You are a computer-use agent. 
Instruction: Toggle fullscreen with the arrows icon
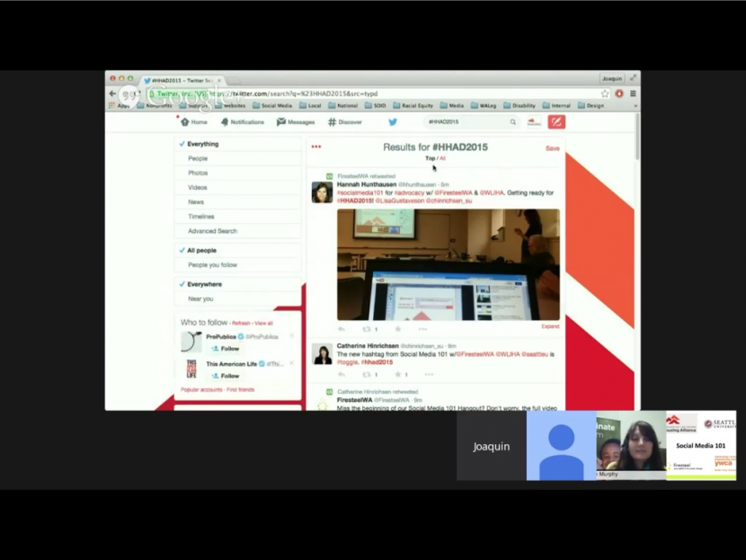coord(633,78)
